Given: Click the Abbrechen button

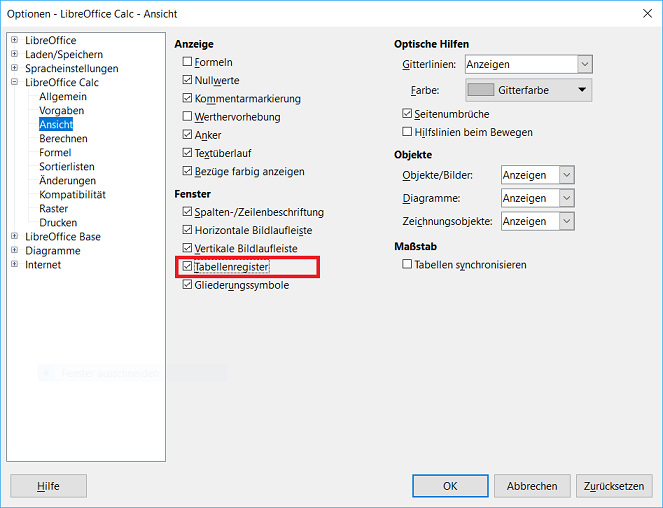Looking at the screenshot, I should tap(532, 486).
